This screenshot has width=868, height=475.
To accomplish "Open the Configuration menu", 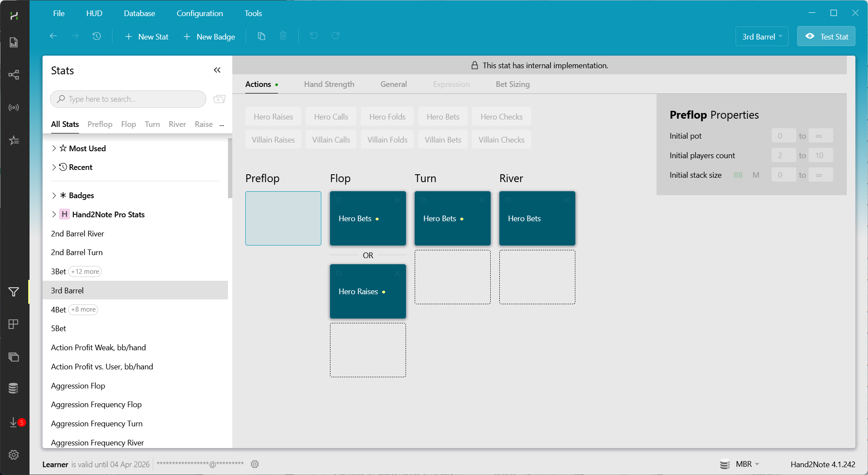I will point(199,13).
